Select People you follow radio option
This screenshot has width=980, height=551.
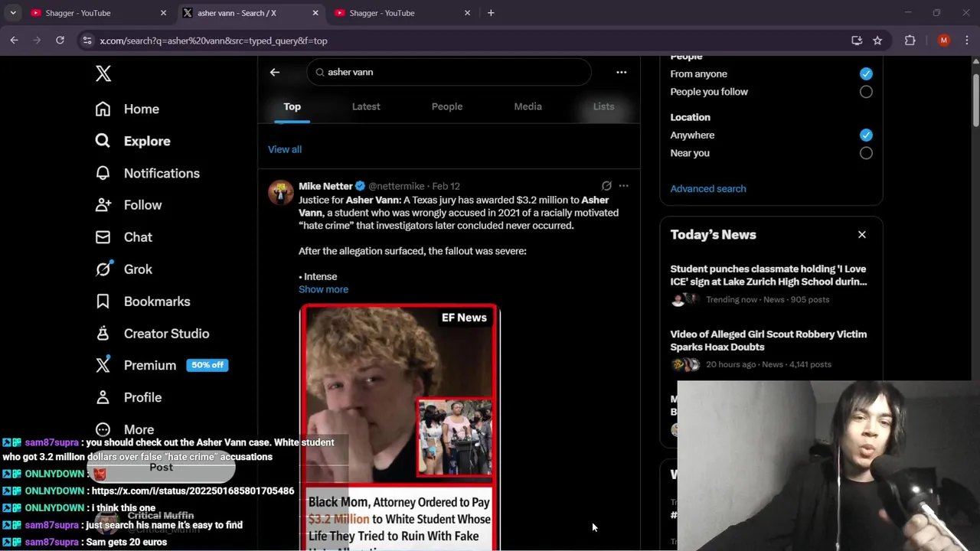coord(866,92)
